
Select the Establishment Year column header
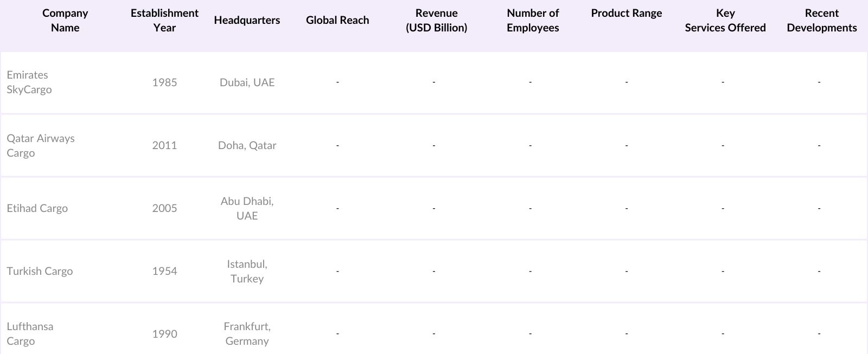coord(164,20)
